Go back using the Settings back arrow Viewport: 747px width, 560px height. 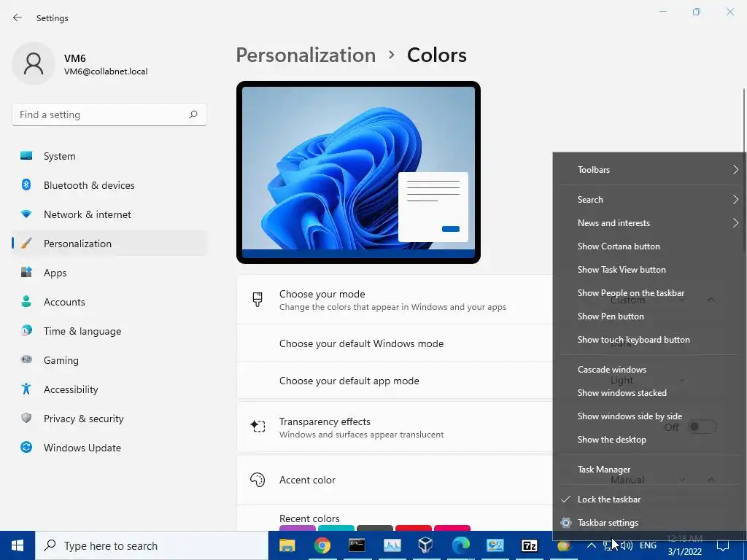(x=18, y=17)
